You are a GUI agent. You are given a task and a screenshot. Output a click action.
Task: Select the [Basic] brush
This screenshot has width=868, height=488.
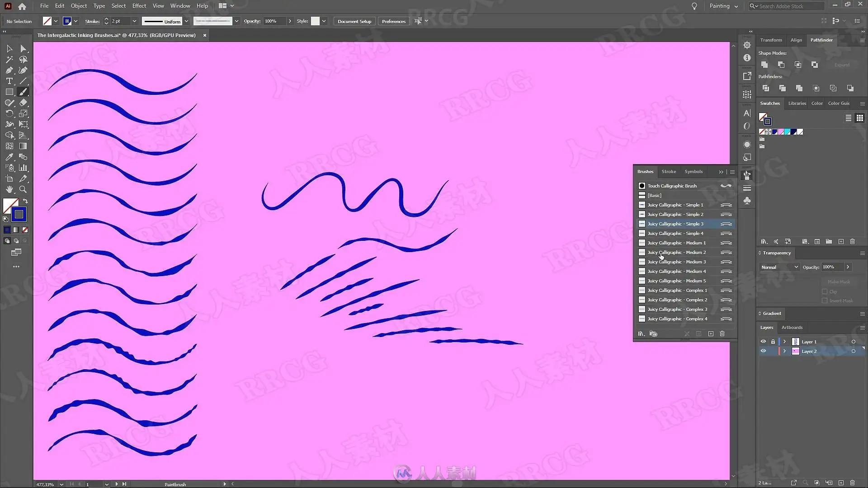[685, 195]
